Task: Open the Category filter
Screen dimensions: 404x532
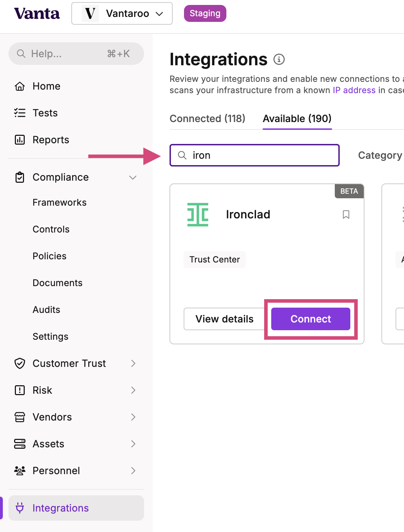Action: coord(380,155)
